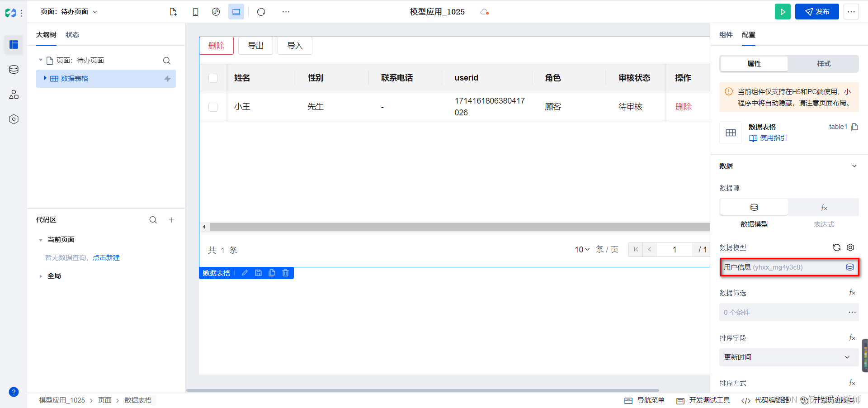Viewport: 868px width, 408px height.
Task: Click the 导入 button
Action: [295, 46]
